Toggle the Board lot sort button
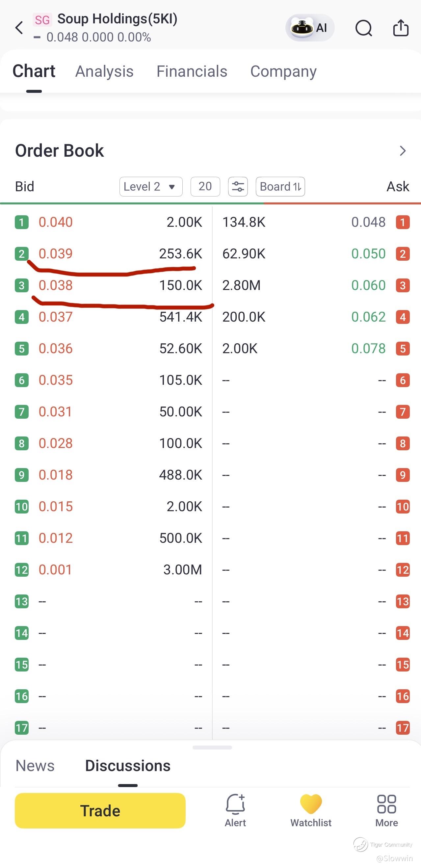The image size is (421, 868). click(280, 186)
